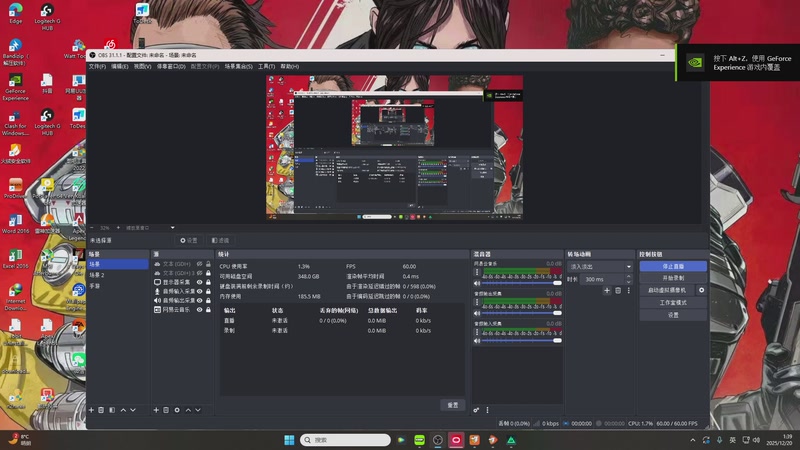Open GeForce Experience desktop shortcut

pos(15,86)
